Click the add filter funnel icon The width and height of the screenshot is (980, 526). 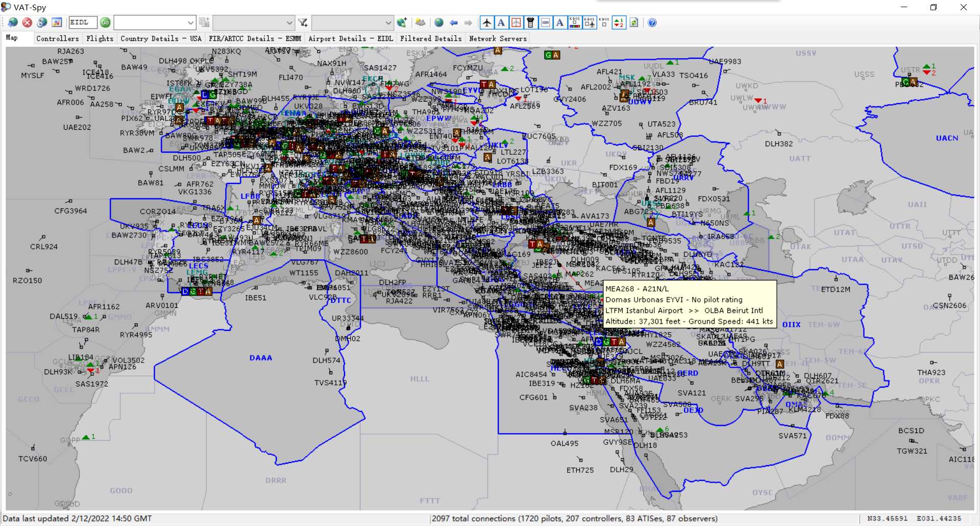(x=303, y=22)
